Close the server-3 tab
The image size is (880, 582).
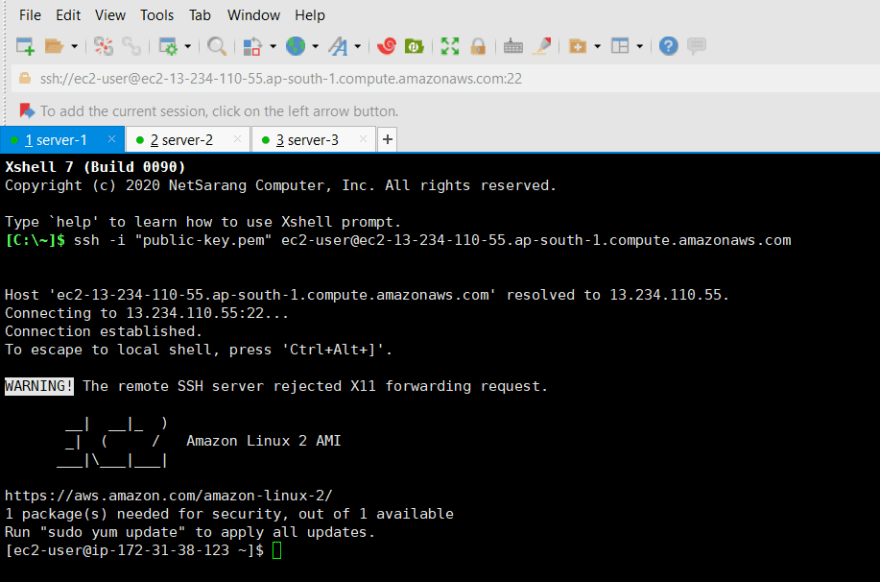point(363,139)
